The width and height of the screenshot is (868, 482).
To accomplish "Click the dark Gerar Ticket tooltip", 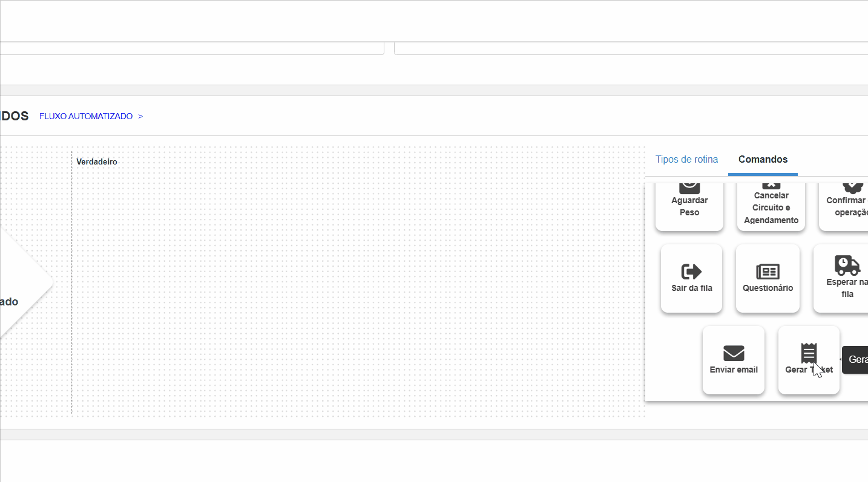I will coord(856,360).
